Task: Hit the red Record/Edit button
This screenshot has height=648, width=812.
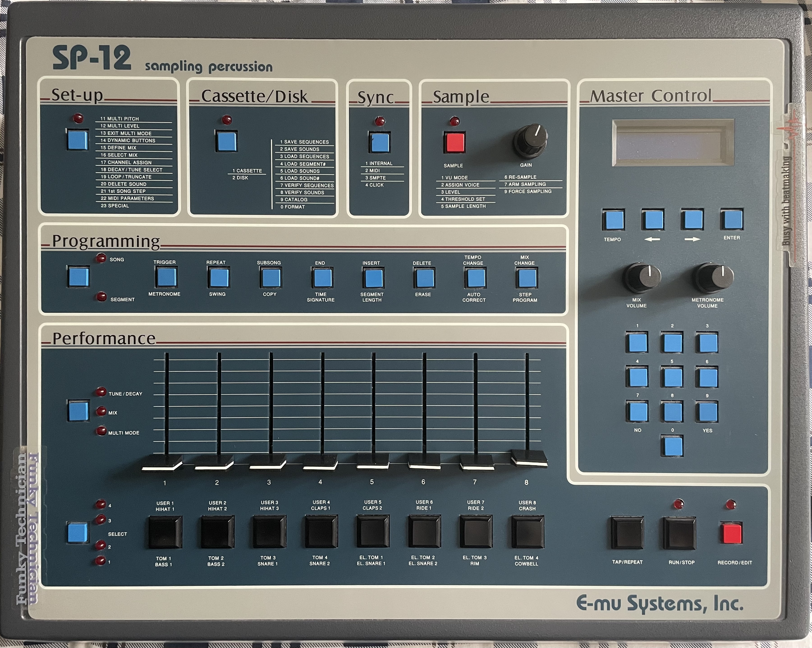Action: (731, 533)
